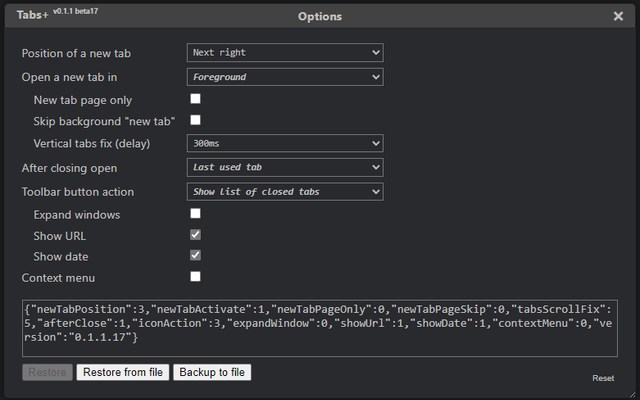Uncheck the Show URL checkbox
Image resolution: width=640 pixels, height=400 pixels.
[x=196, y=234]
